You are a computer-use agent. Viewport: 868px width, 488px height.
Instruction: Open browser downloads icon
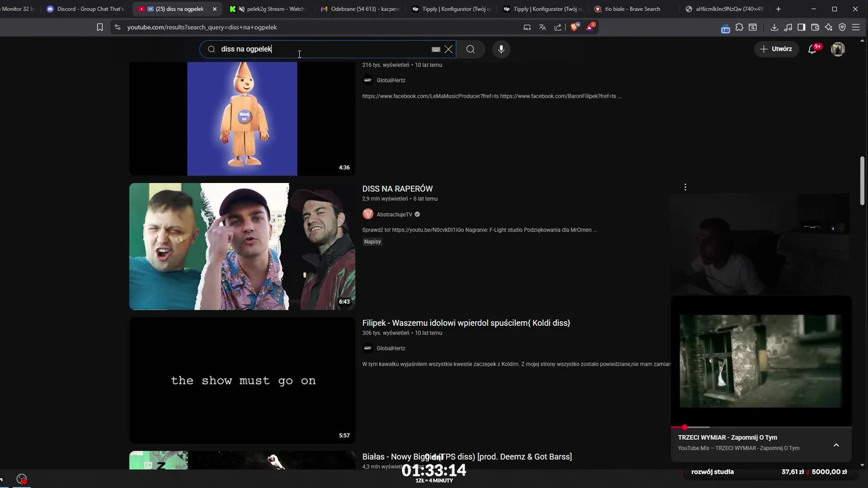(x=774, y=27)
